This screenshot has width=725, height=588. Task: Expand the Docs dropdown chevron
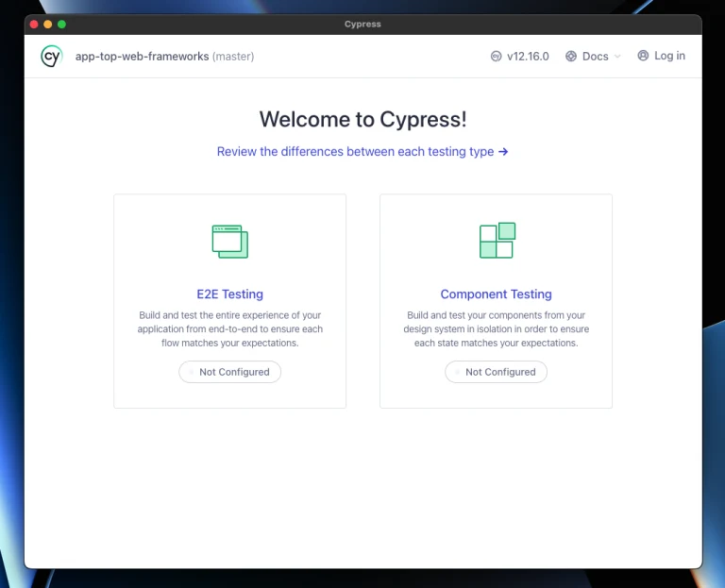tap(617, 57)
